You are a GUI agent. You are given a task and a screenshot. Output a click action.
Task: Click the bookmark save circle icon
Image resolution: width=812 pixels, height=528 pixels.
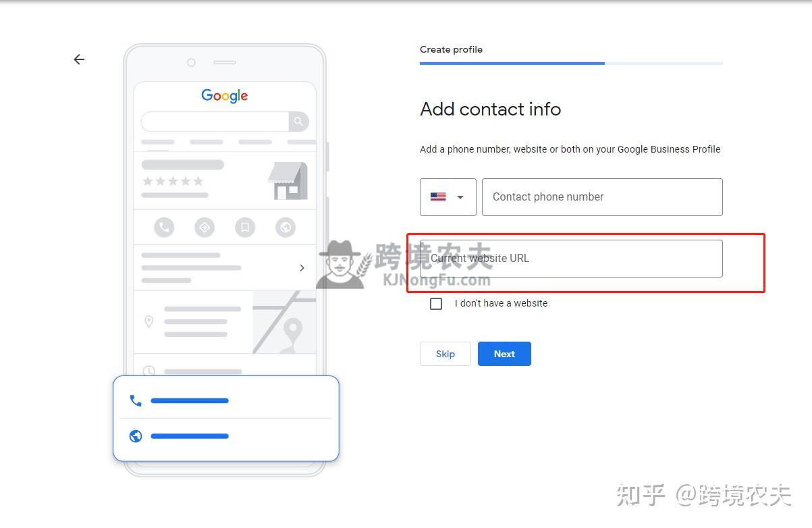[x=245, y=228]
